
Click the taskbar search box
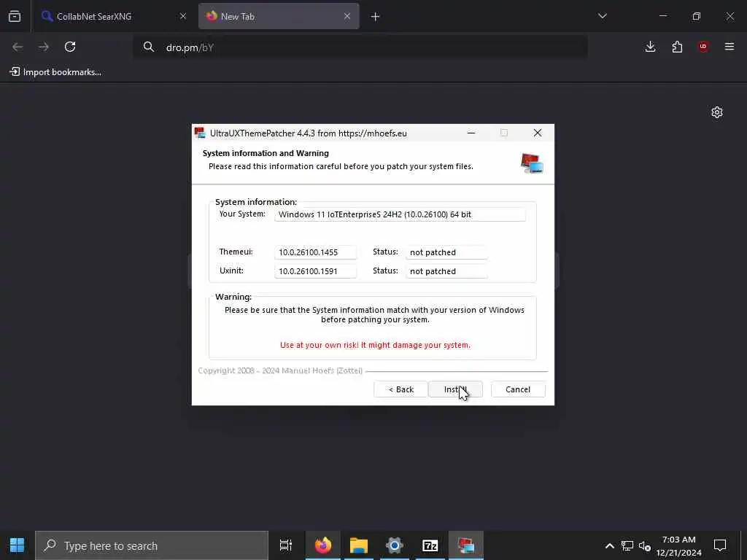[152, 545]
